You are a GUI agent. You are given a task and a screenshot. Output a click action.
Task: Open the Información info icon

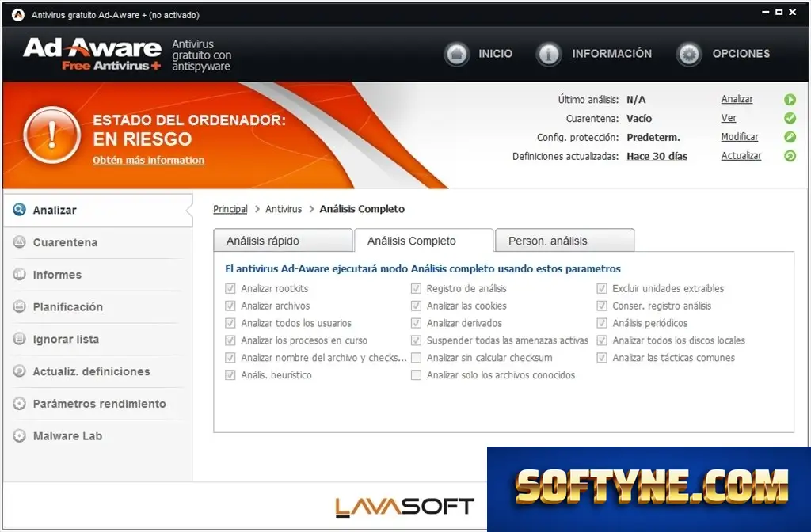[549, 54]
